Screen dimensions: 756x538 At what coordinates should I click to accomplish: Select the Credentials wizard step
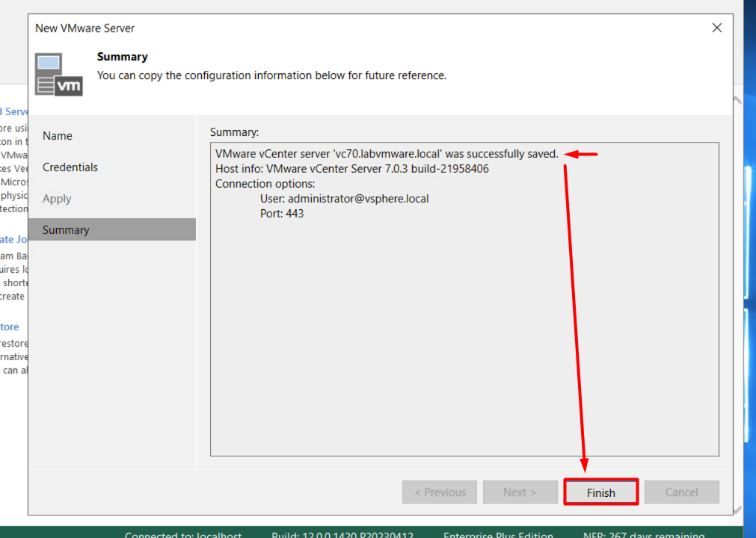[112, 167]
